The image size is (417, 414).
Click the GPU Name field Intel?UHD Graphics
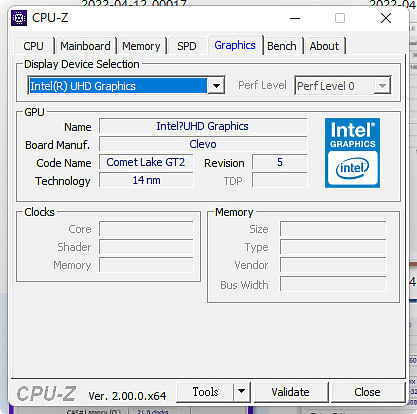point(203,126)
